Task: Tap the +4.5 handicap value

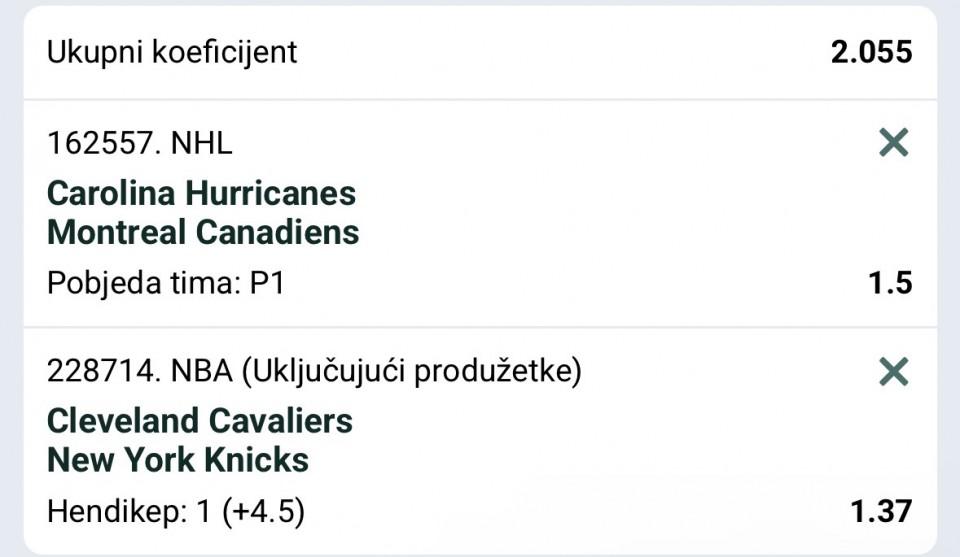Action: [263, 511]
